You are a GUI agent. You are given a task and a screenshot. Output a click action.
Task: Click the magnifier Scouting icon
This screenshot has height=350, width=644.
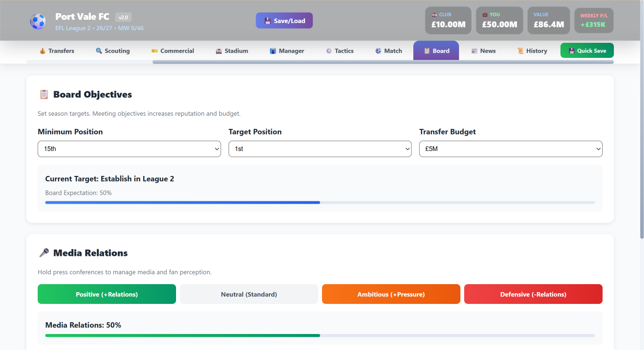coord(99,51)
